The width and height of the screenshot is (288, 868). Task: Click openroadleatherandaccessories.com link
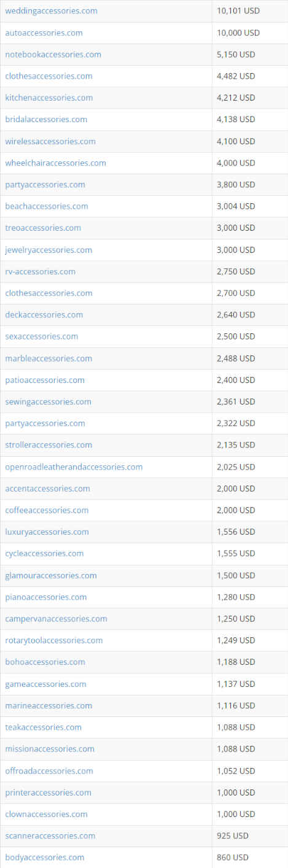click(x=74, y=467)
